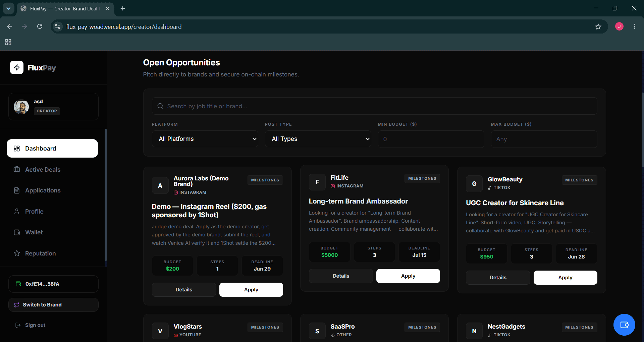Focus the job title search field
644x342 pixels.
pyautogui.click(x=374, y=106)
